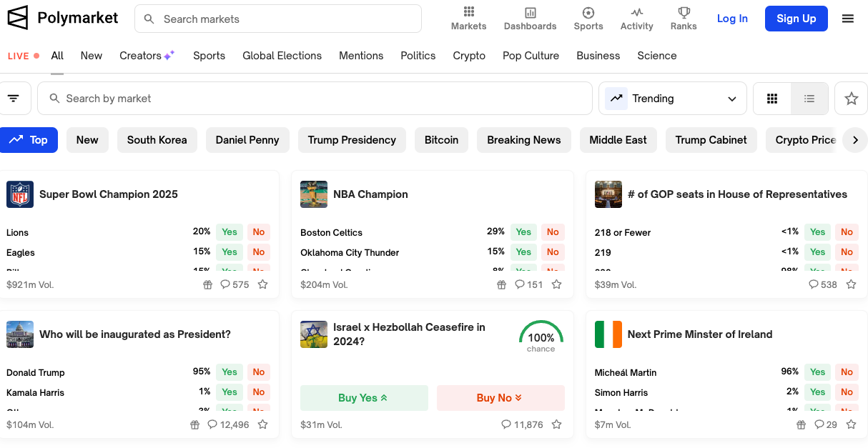The image size is (868, 448).
Task: Open Dashboards from the top bar
Action: coord(530,19)
